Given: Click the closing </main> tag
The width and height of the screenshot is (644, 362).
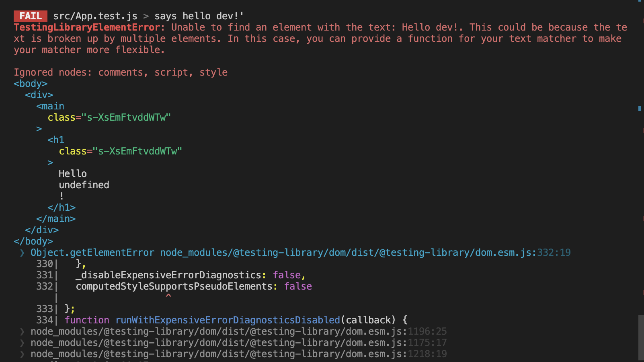Looking at the screenshot, I should (56, 219).
